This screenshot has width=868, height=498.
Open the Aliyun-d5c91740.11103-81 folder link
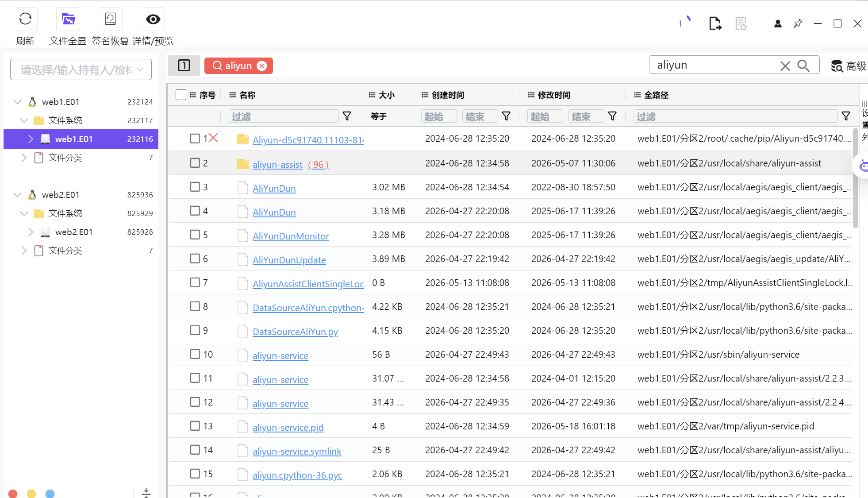tap(308, 140)
